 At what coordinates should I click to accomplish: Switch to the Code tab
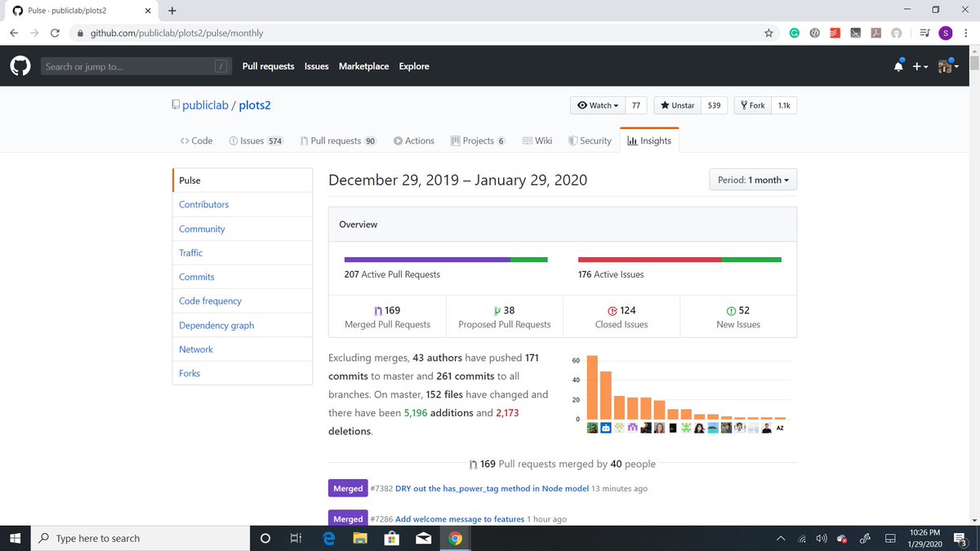click(x=197, y=140)
